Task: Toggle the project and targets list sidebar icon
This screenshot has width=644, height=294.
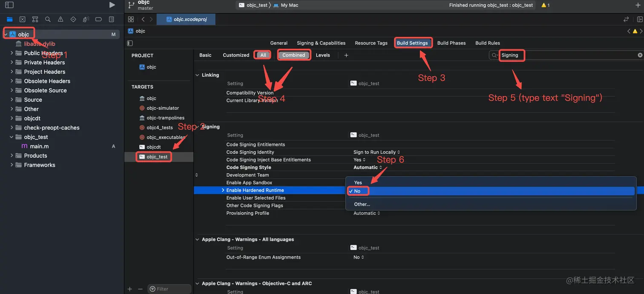Action: [130, 43]
